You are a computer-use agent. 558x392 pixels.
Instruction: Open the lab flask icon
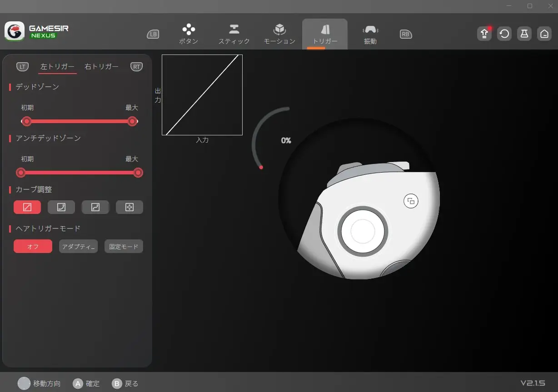pos(524,34)
